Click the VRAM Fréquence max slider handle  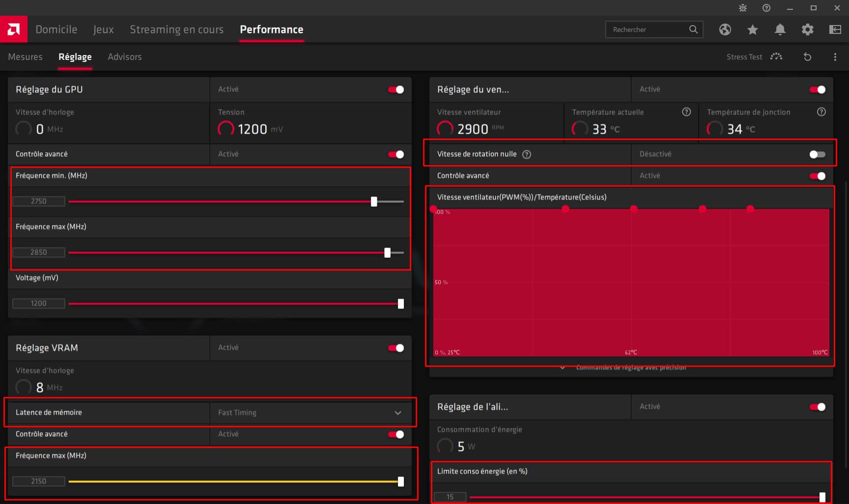[x=400, y=481]
